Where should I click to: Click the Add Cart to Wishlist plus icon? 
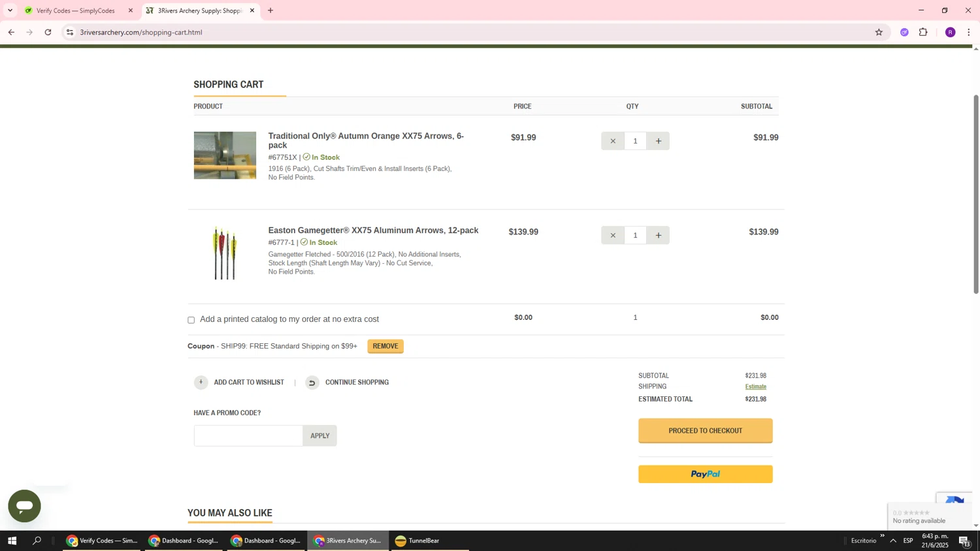coord(201,382)
